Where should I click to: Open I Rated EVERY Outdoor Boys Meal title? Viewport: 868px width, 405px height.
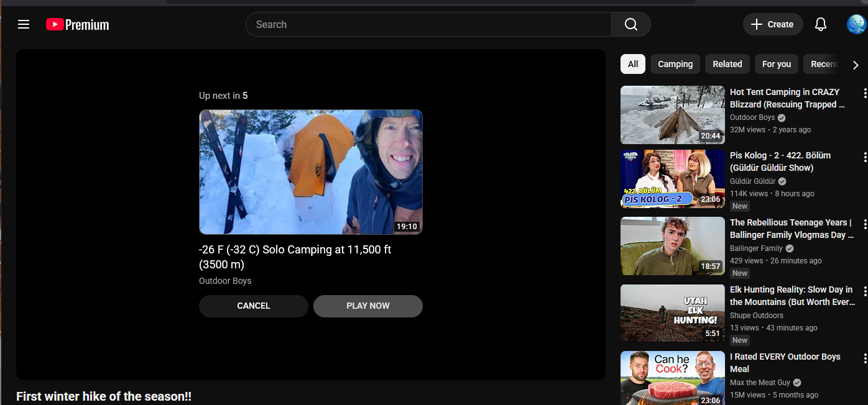click(785, 363)
